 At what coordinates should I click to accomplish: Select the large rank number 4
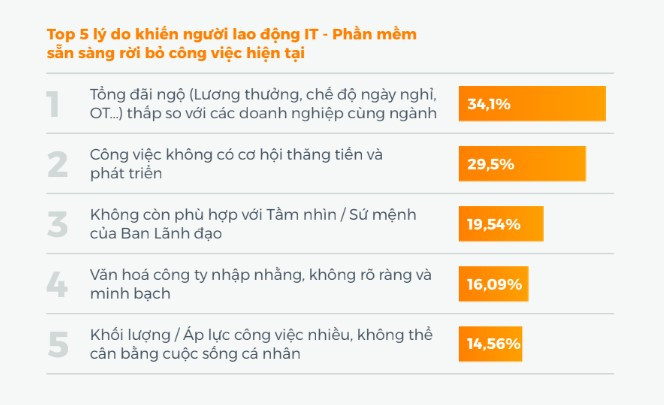[57, 284]
